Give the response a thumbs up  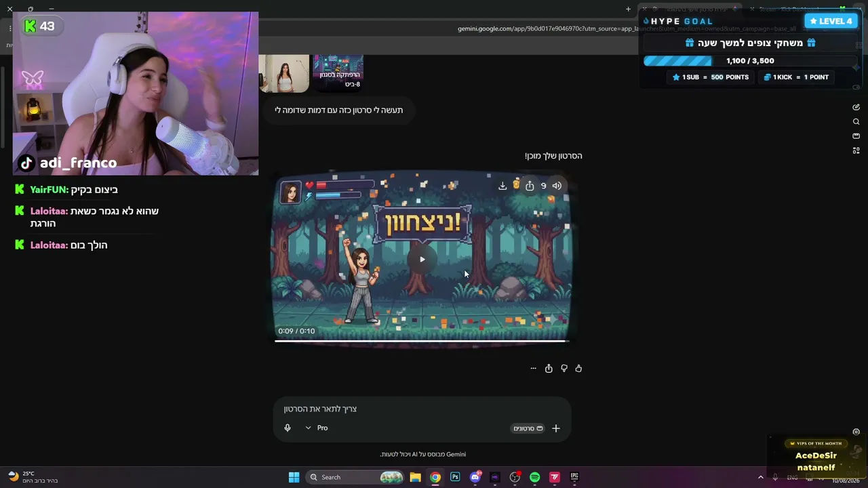(x=578, y=369)
